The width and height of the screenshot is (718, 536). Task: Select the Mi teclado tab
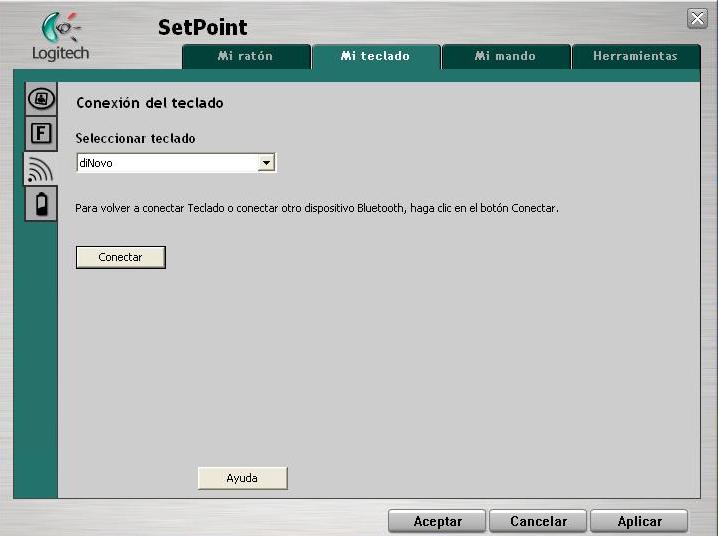376,57
